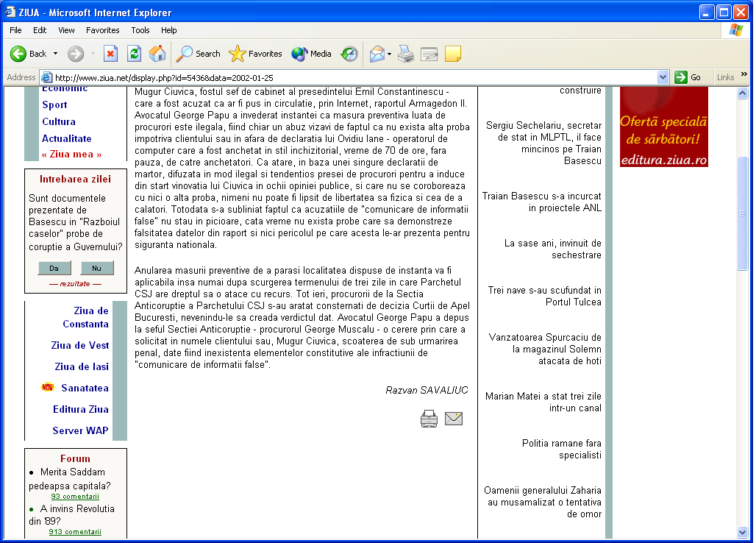756x543 pixels.
Task: Click the Mail envelope toolbar icon
Action: (x=377, y=54)
